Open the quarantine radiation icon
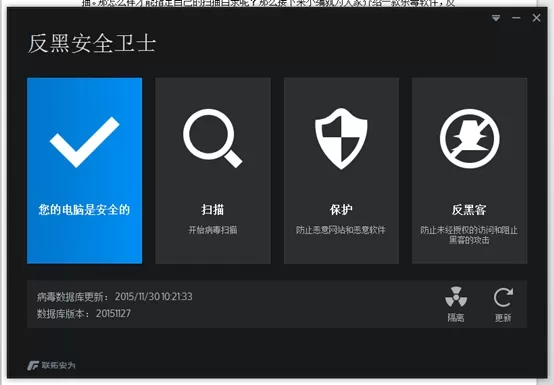This screenshot has width=554, height=385. pyautogui.click(x=456, y=297)
